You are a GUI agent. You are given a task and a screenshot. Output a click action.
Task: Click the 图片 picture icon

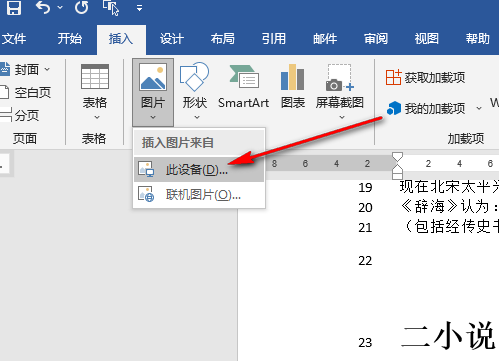[153, 77]
